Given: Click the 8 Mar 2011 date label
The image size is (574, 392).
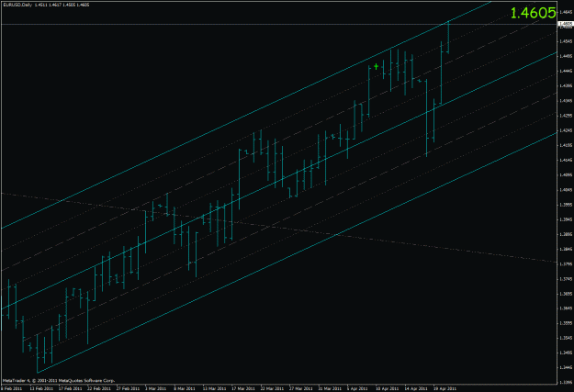Looking at the screenshot, I should pos(185,388).
